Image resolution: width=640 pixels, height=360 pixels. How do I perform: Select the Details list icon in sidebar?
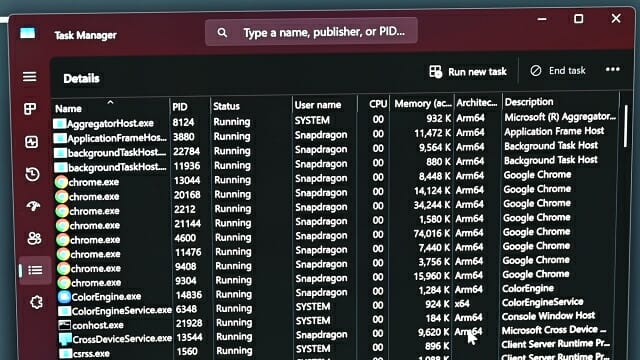coord(35,270)
